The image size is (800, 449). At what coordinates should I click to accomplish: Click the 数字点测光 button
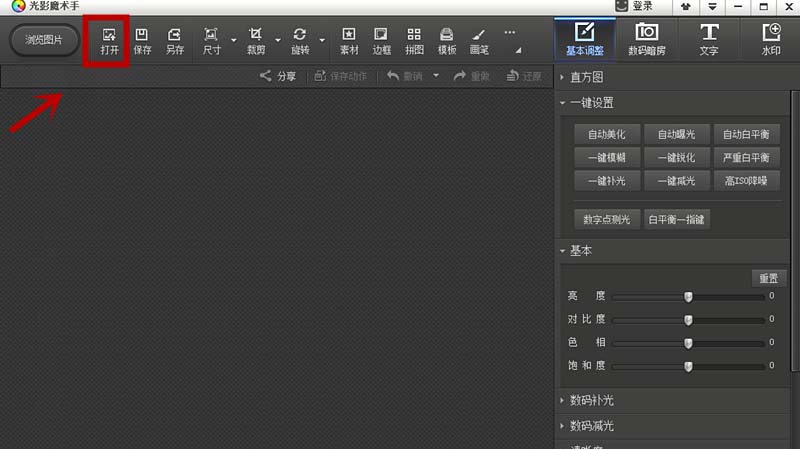[x=607, y=219]
